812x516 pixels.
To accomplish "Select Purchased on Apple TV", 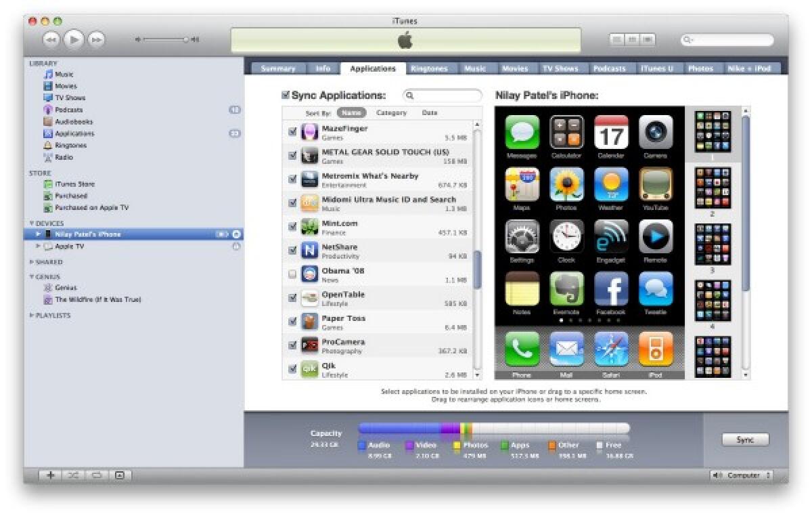I will coord(91,208).
